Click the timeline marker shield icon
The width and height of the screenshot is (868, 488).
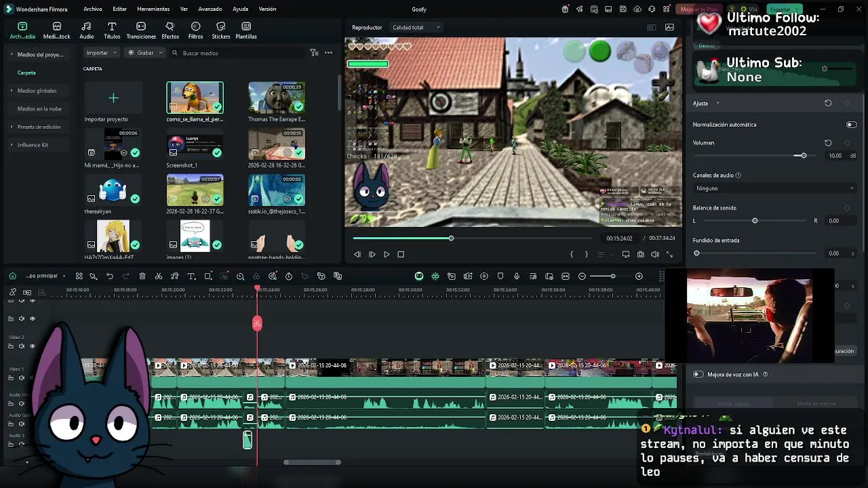tap(500, 277)
